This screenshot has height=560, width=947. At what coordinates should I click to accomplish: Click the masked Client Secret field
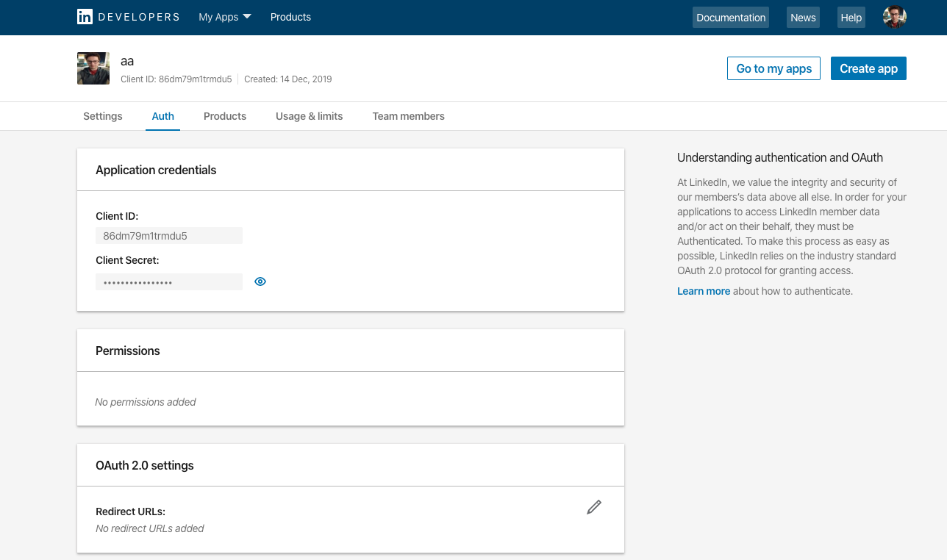(x=169, y=282)
